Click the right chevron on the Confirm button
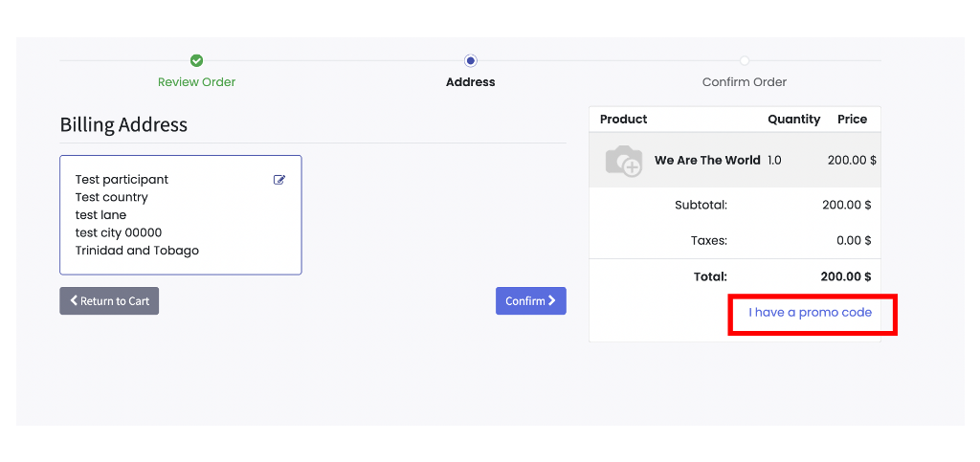The height and width of the screenshot is (462, 980). tap(552, 300)
